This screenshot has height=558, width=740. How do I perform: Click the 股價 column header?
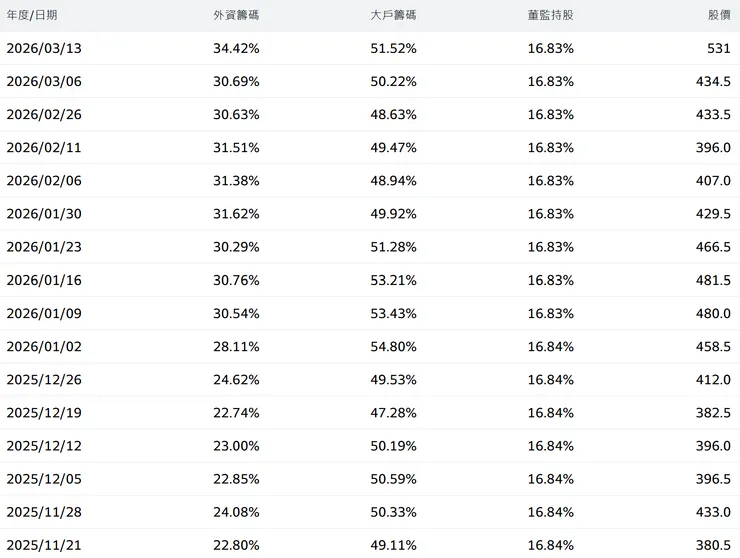(718, 16)
